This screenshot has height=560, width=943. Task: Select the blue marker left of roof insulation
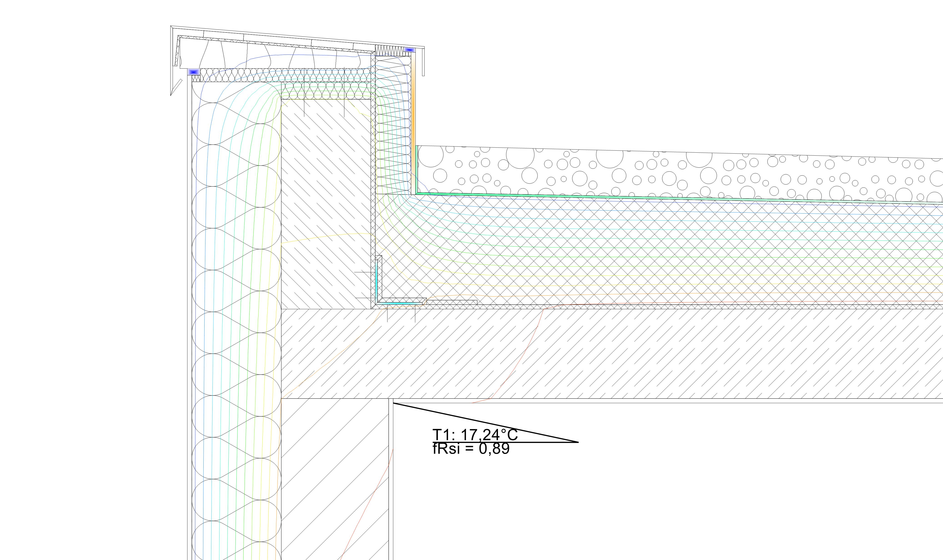point(194,72)
